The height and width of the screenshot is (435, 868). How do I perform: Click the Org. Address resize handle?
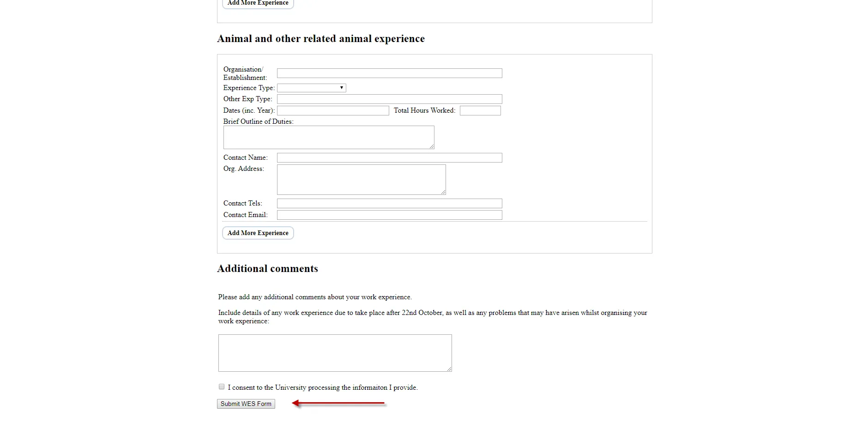pyautogui.click(x=442, y=193)
